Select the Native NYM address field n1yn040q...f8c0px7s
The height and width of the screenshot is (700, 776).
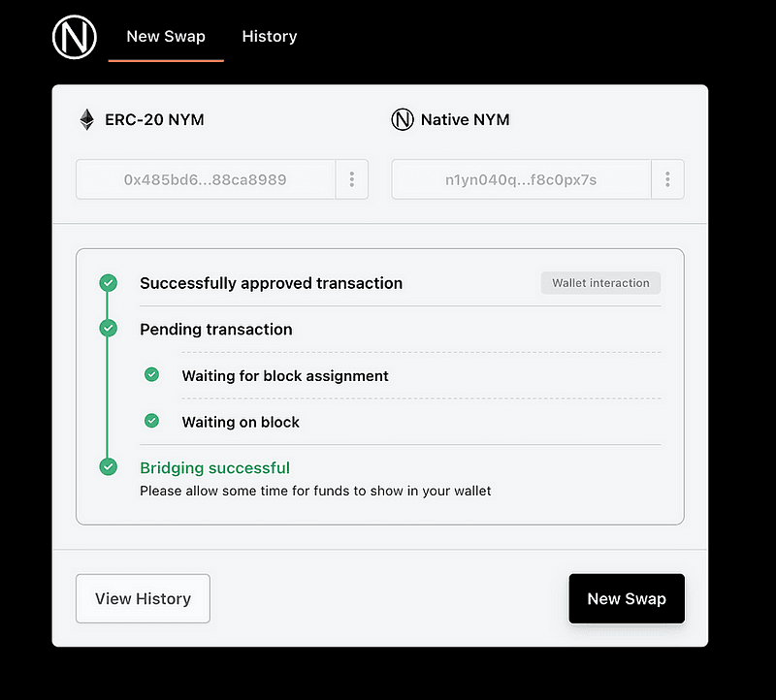point(521,179)
